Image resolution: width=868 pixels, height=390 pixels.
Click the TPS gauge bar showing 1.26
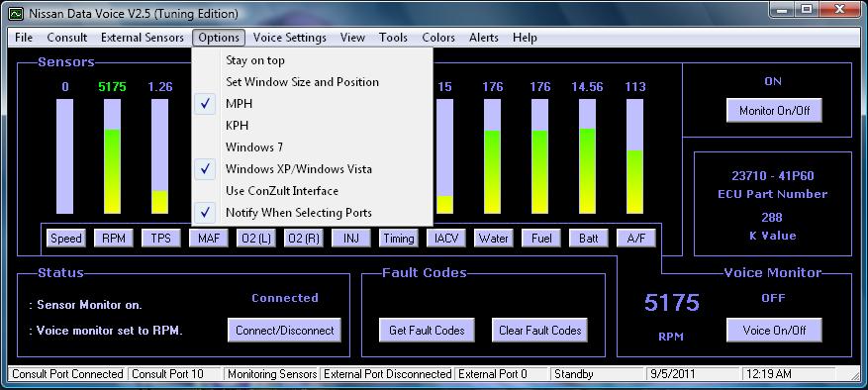(x=160, y=156)
